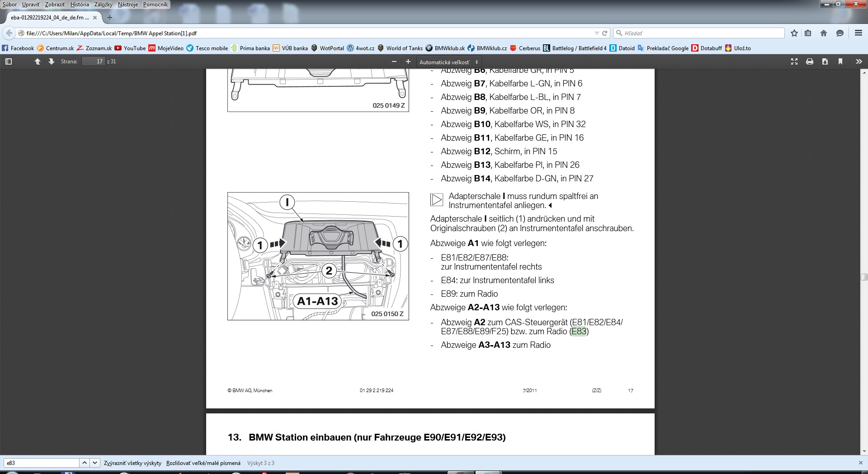Open the Prekladač Google bookmark
Image resolution: width=868 pixels, height=474 pixels.
(667, 48)
